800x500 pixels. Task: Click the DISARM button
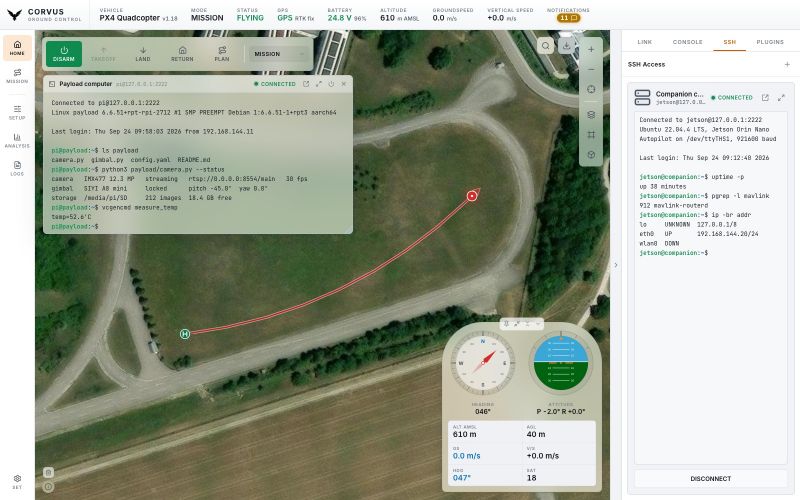[x=64, y=54]
